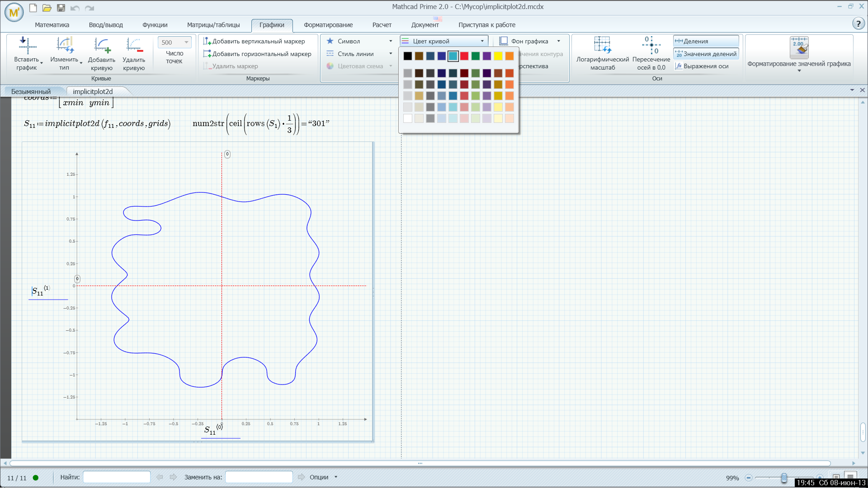Click Add Trace (Добавить кривую) icon

[x=102, y=45]
